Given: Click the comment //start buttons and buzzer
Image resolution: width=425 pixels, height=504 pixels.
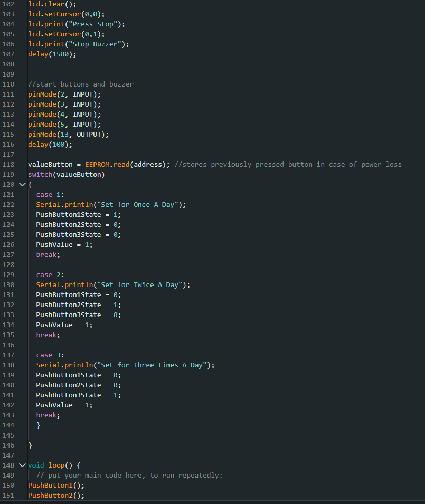Looking at the screenshot, I should [x=81, y=84].
